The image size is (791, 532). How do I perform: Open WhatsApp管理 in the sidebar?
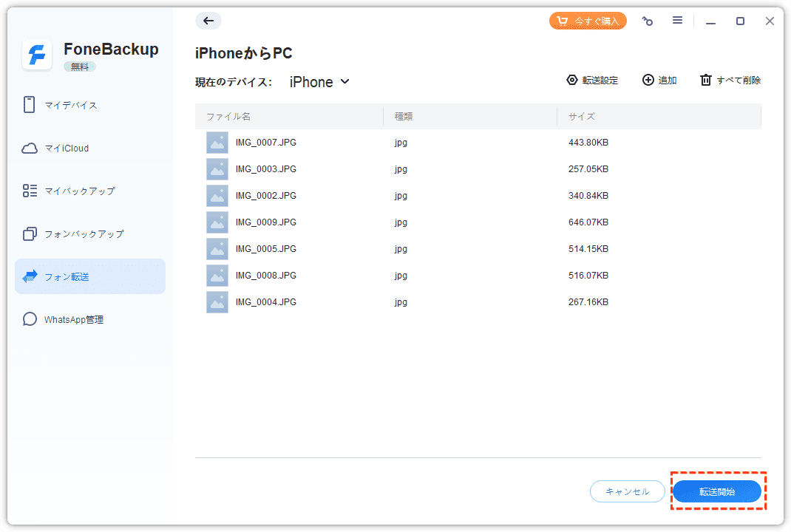click(x=74, y=319)
